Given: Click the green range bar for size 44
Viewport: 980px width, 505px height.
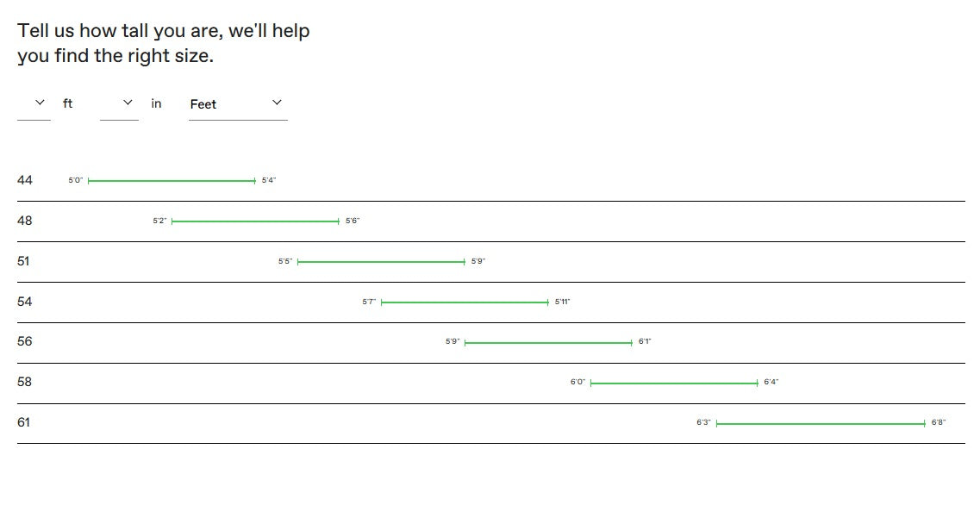Looking at the screenshot, I should (x=172, y=181).
